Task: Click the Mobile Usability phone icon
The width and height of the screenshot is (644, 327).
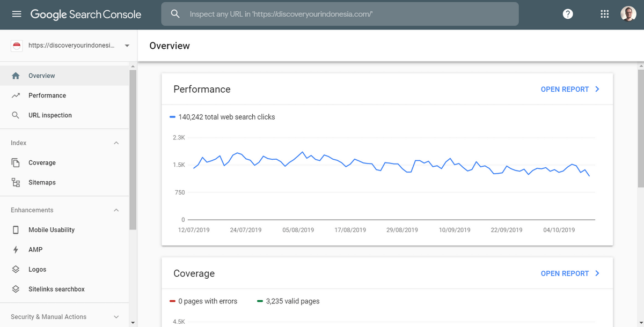Action: pyautogui.click(x=16, y=230)
